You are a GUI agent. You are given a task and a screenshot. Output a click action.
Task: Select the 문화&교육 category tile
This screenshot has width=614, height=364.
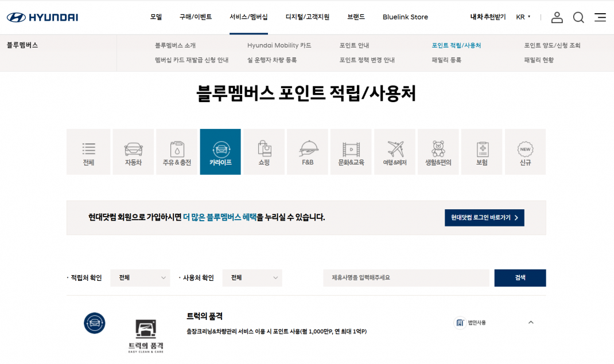click(x=351, y=152)
